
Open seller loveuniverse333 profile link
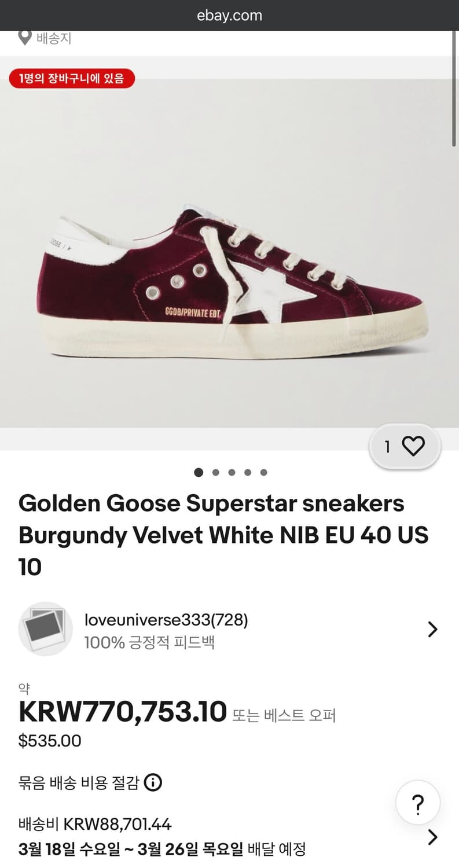(166, 620)
